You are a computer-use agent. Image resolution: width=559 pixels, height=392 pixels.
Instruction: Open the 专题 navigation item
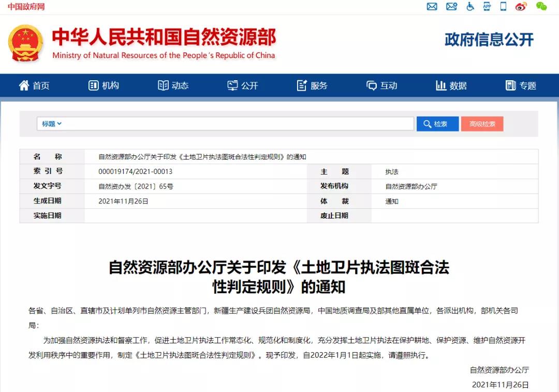[521, 86]
